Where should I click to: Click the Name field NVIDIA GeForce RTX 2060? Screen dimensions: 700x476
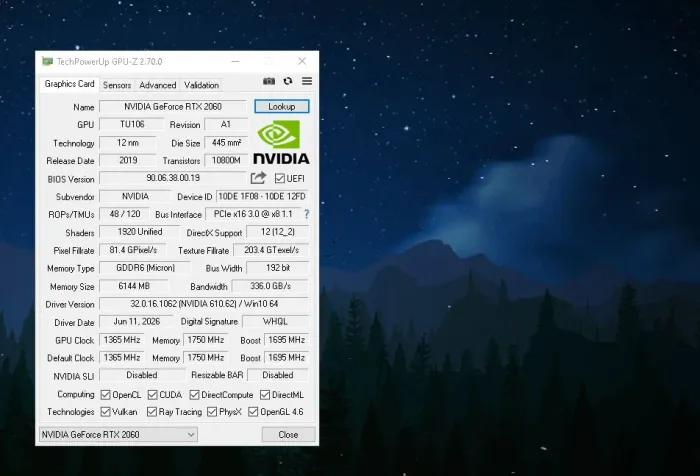tap(173, 107)
